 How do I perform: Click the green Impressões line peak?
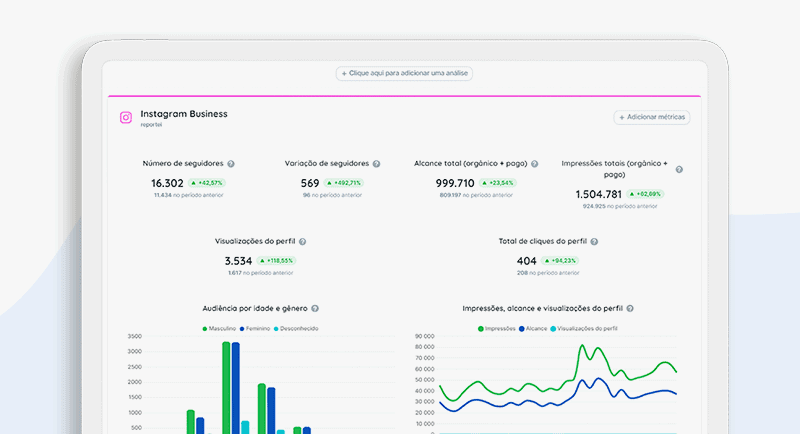[583, 347]
